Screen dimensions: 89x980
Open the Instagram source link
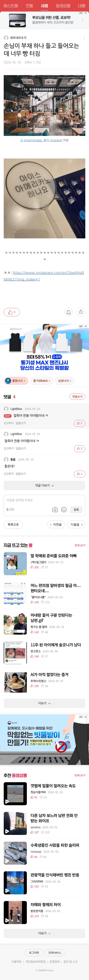(x=44, y=276)
